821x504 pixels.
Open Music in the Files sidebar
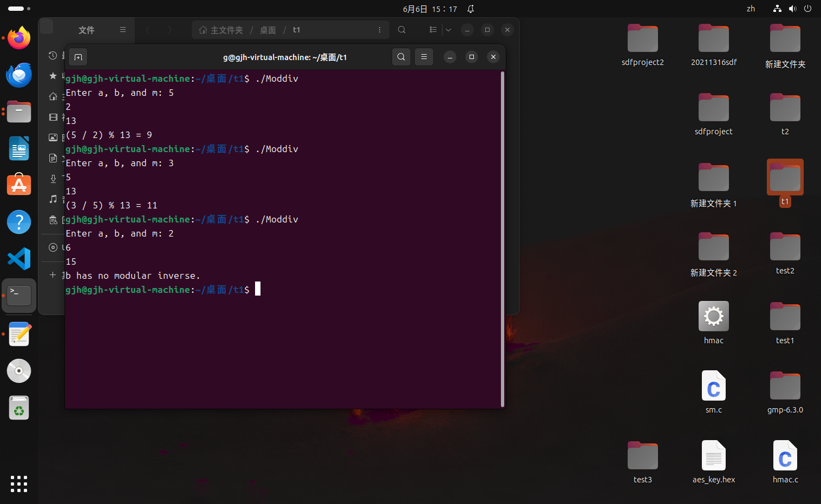point(53,199)
